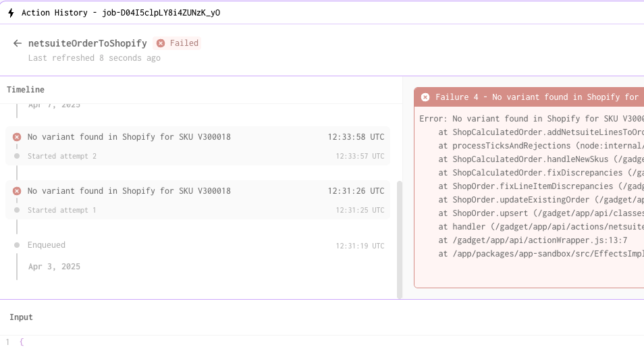
Task: Click the Failed status badge
Action: tap(177, 43)
